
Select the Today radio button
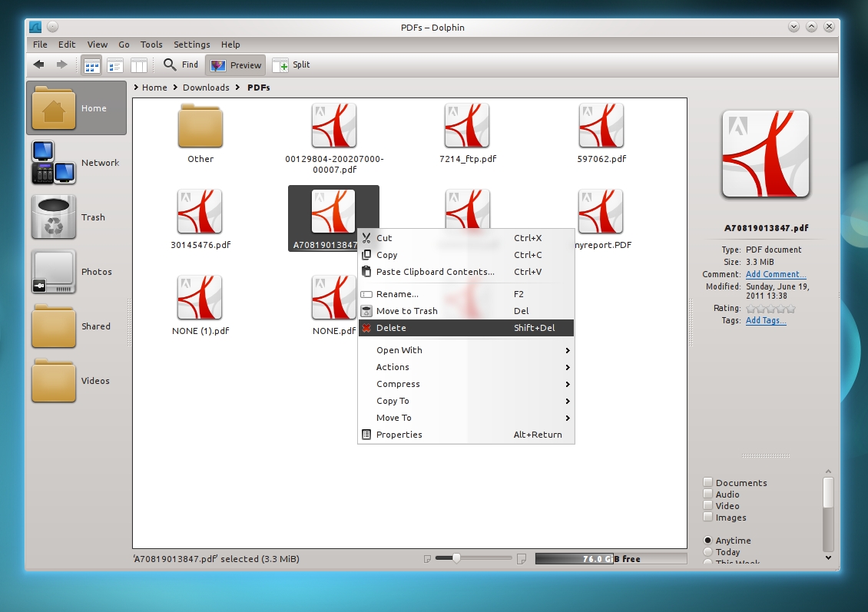click(707, 551)
